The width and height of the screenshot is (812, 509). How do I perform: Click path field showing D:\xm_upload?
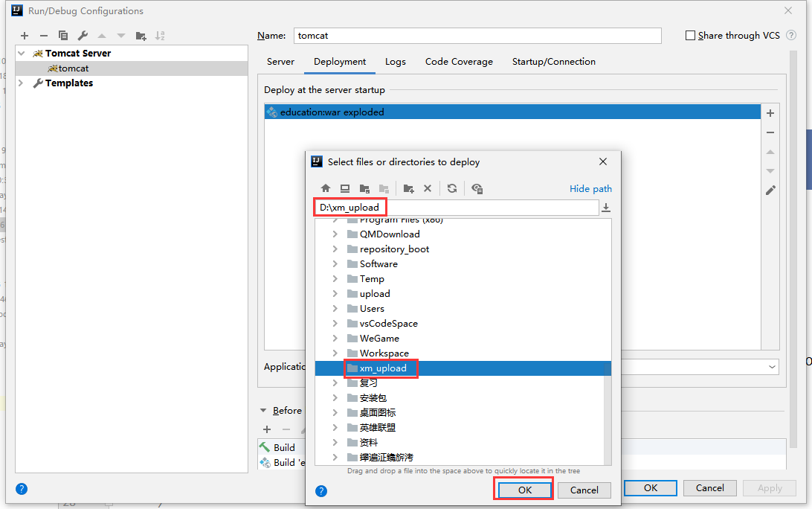pyautogui.click(x=457, y=208)
